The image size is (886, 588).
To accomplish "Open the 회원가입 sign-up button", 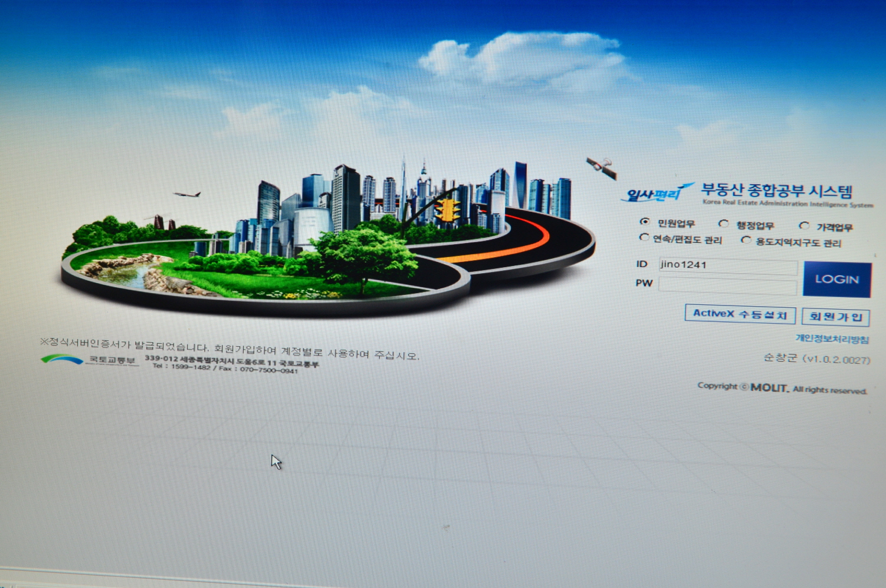I will click(x=835, y=317).
